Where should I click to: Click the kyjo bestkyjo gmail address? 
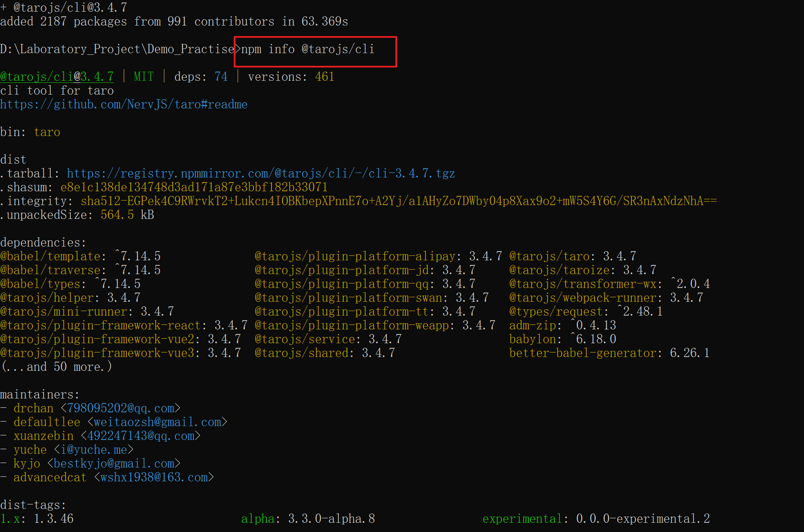[x=114, y=463]
